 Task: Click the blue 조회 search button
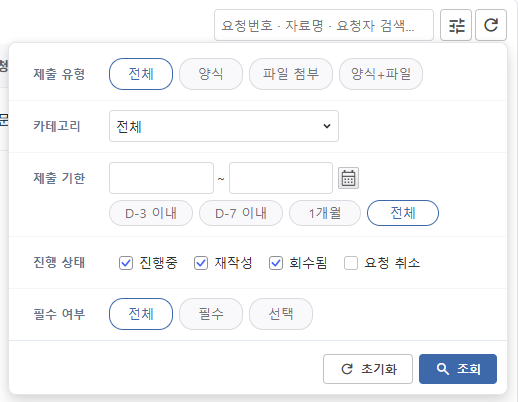[458, 369]
